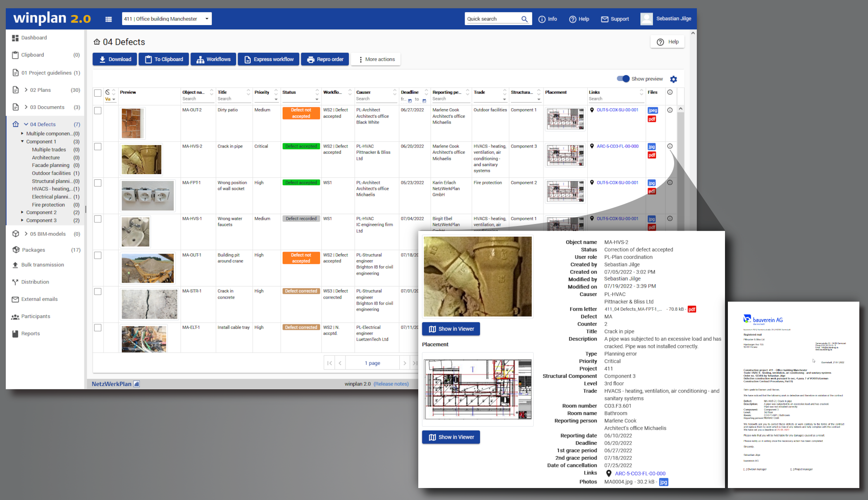Go to Packages in the sidebar
The height and width of the screenshot is (500, 868).
pos(33,250)
